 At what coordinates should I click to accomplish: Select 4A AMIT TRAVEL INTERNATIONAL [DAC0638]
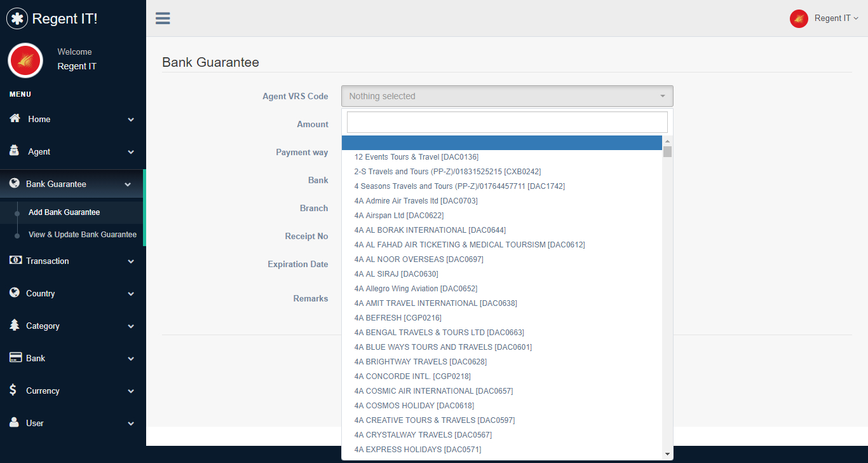click(x=502, y=303)
